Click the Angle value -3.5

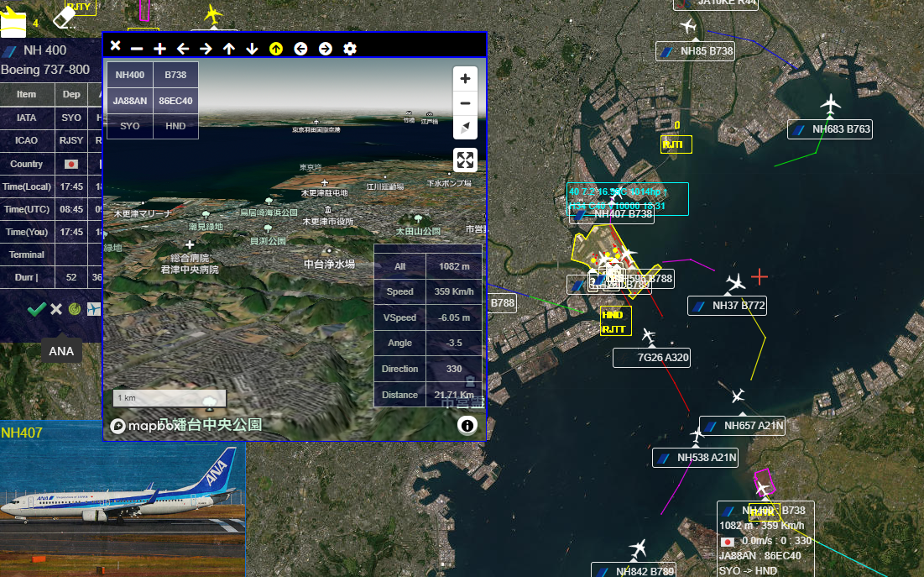454,343
